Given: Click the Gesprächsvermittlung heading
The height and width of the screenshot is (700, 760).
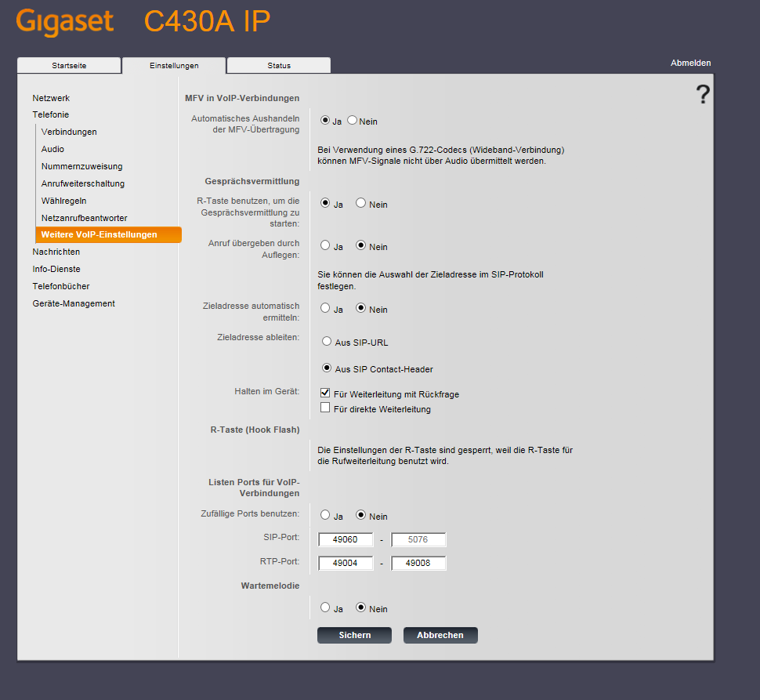Looking at the screenshot, I should [252, 181].
